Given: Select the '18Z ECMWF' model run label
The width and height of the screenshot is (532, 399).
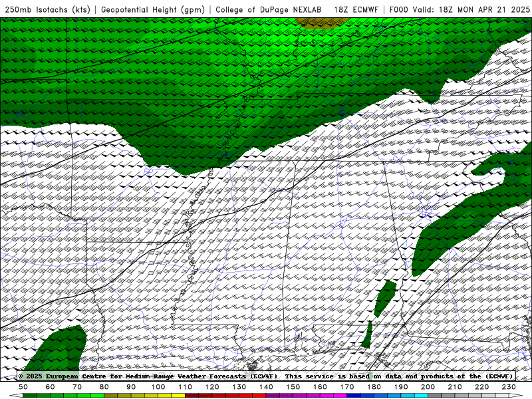Looking at the screenshot, I should coord(356,9).
